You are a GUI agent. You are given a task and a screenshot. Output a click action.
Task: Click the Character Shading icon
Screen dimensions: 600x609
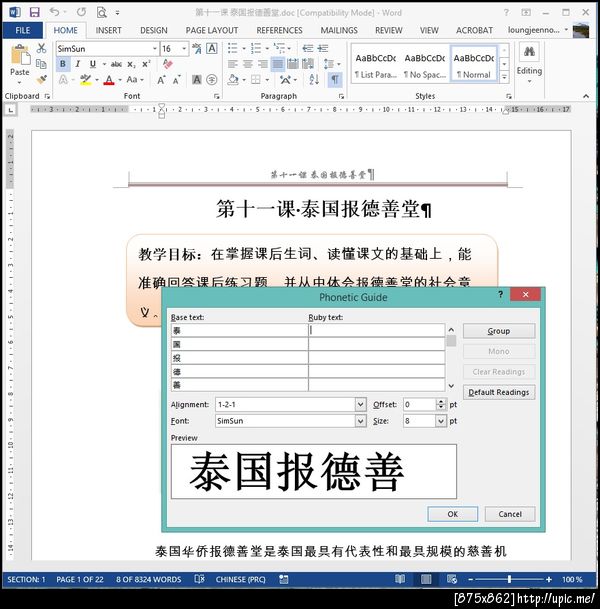pyautogui.click(x=197, y=80)
